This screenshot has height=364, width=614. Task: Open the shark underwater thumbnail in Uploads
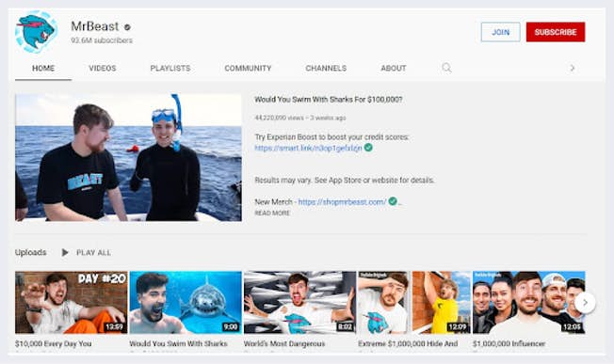point(186,303)
